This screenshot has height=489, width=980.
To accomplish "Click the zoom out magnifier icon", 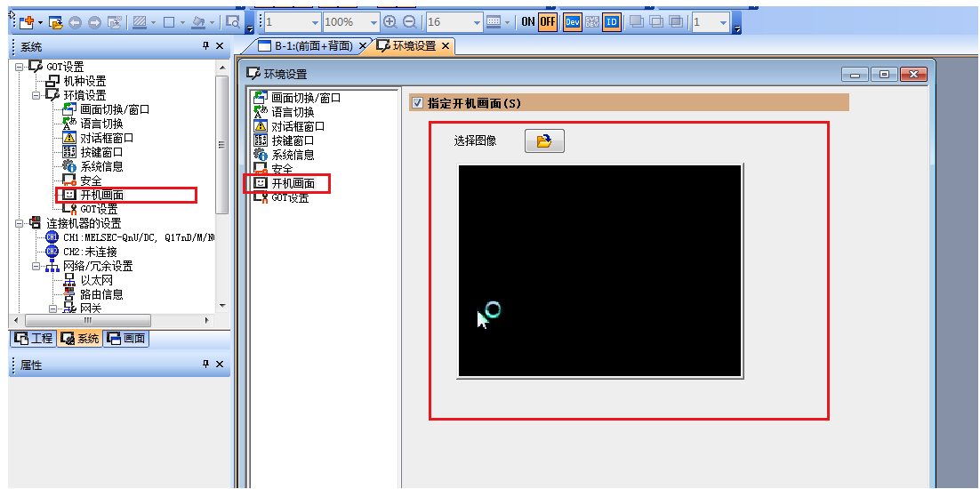I will coord(409,21).
